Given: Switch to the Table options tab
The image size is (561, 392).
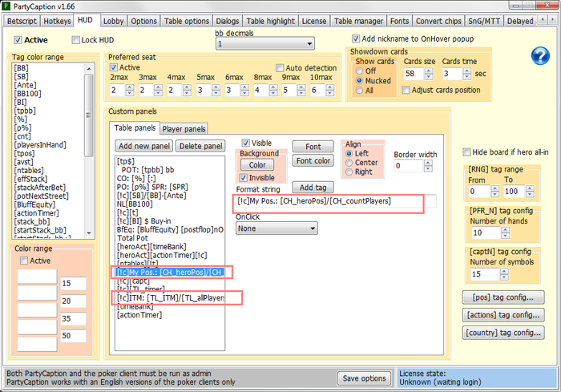Looking at the screenshot, I should coord(187,20).
